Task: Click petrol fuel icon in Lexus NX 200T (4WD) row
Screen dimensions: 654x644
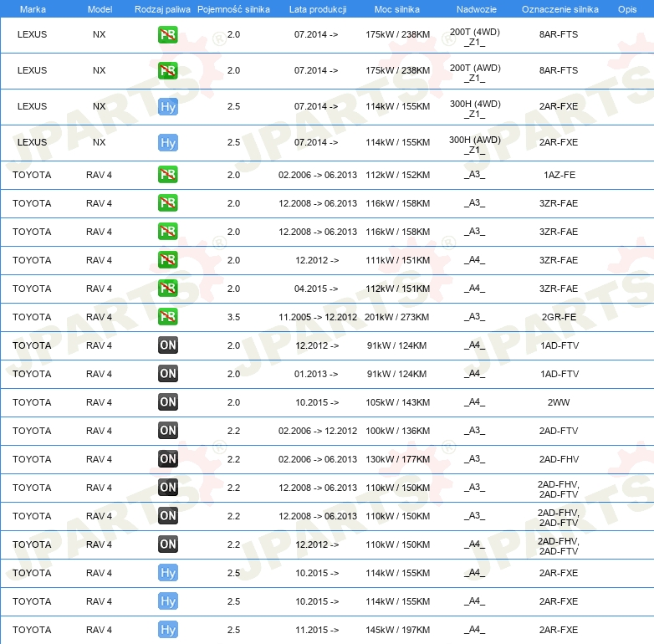Action: point(168,34)
